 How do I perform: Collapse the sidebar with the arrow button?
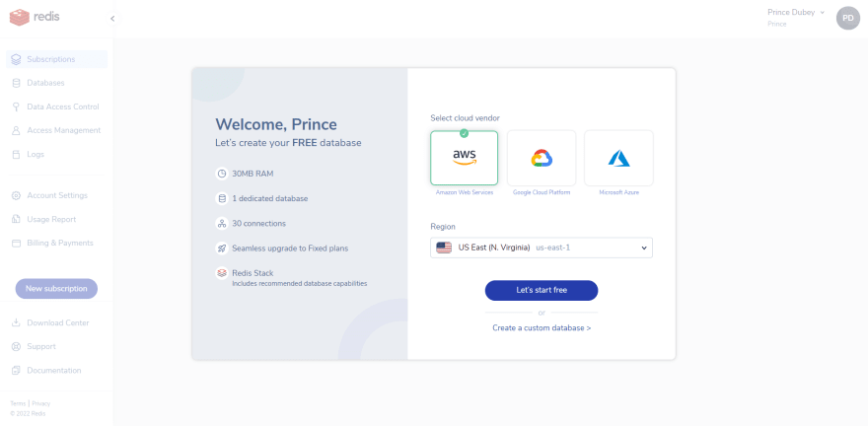pos(112,19)
